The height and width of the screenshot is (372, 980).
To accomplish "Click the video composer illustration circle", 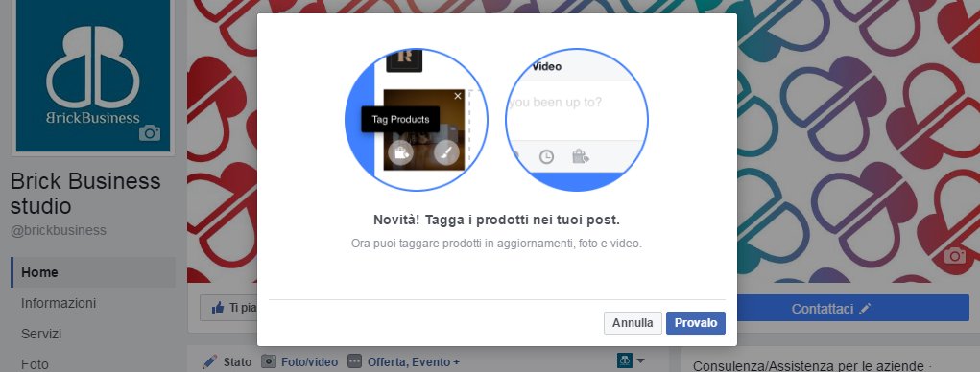I will (576, 120).
